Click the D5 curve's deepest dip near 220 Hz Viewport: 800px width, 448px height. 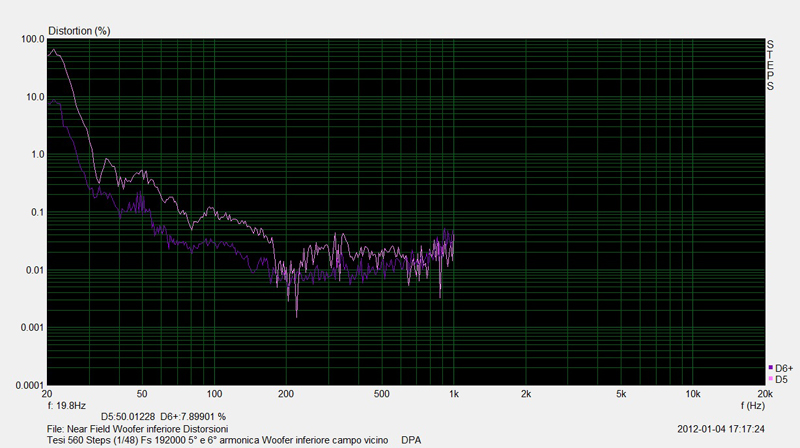coord(296,316)
